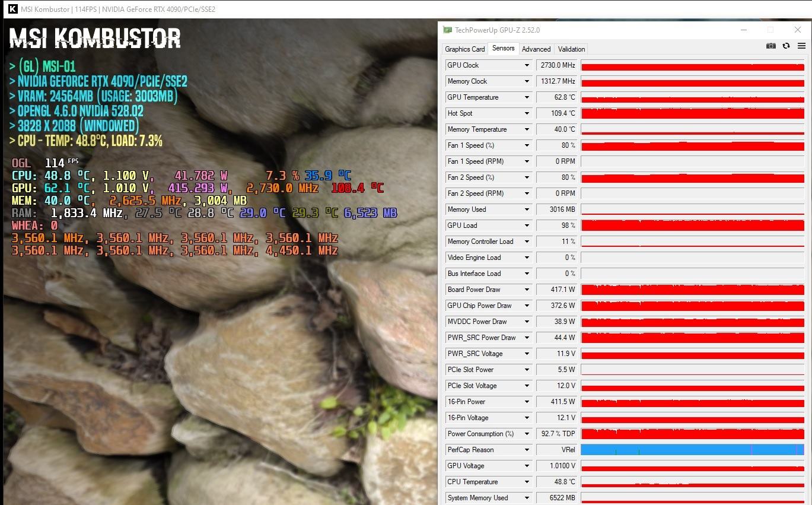Open the Memory Clock sensor dropdown
The image size is (812, 505).
(x=526, y=81)
